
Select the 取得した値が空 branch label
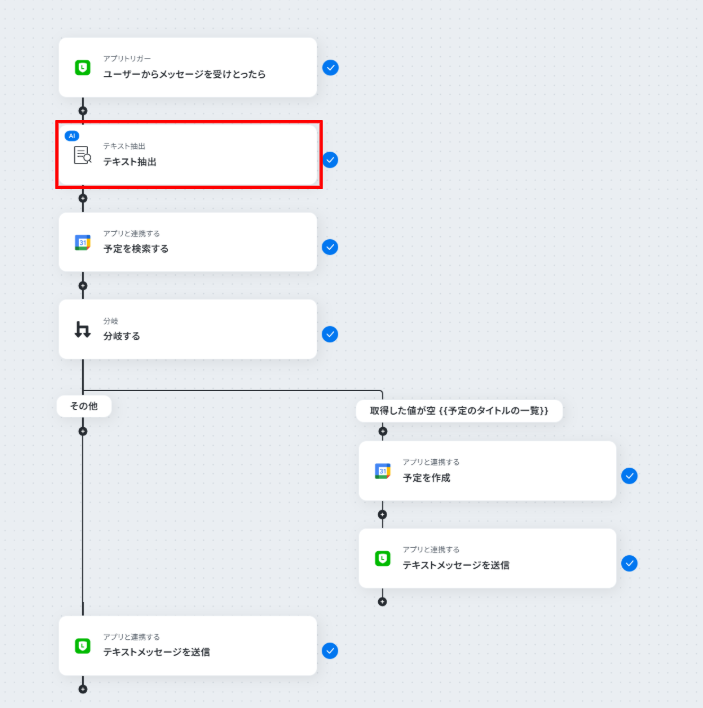(x=459, y=410)
